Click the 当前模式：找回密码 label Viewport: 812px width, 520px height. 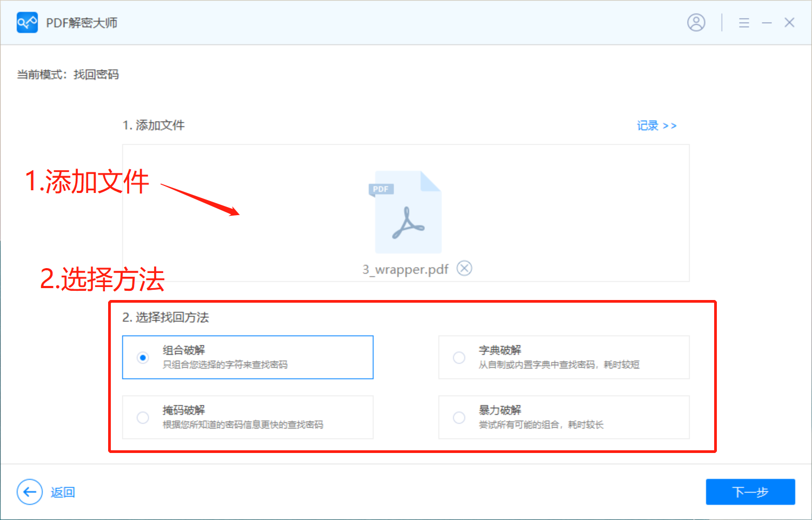tap(68, 74)
